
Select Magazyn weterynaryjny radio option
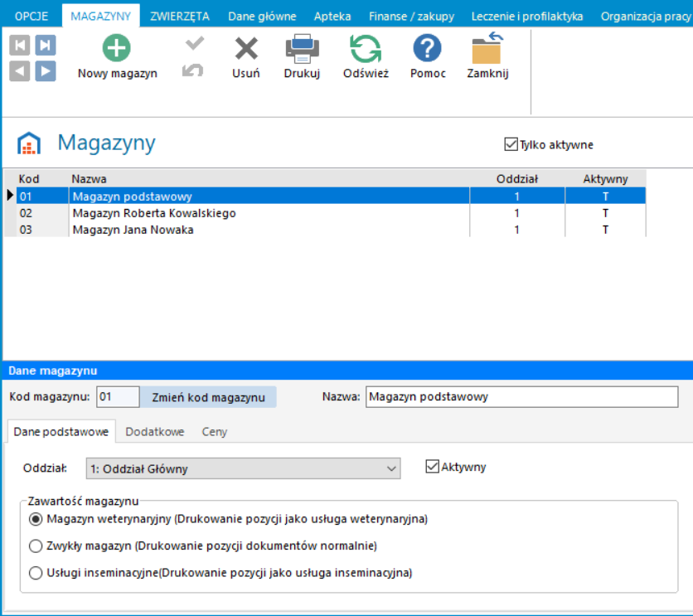click(x=36, y=519)
